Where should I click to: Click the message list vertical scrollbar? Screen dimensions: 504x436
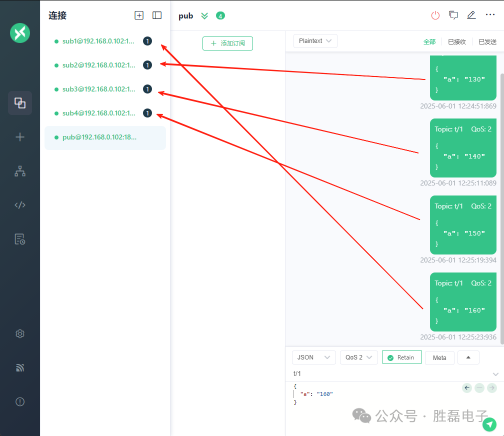coord(502,209)
